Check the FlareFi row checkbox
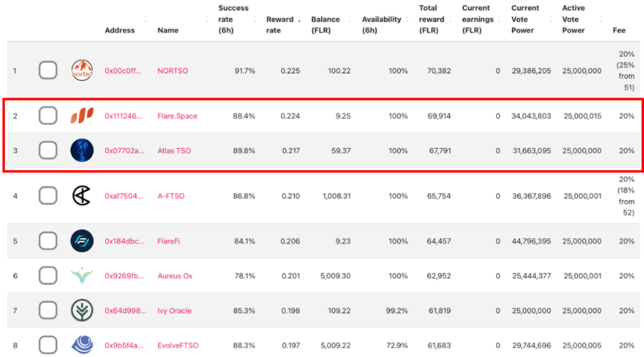 [x=48, y=241]
